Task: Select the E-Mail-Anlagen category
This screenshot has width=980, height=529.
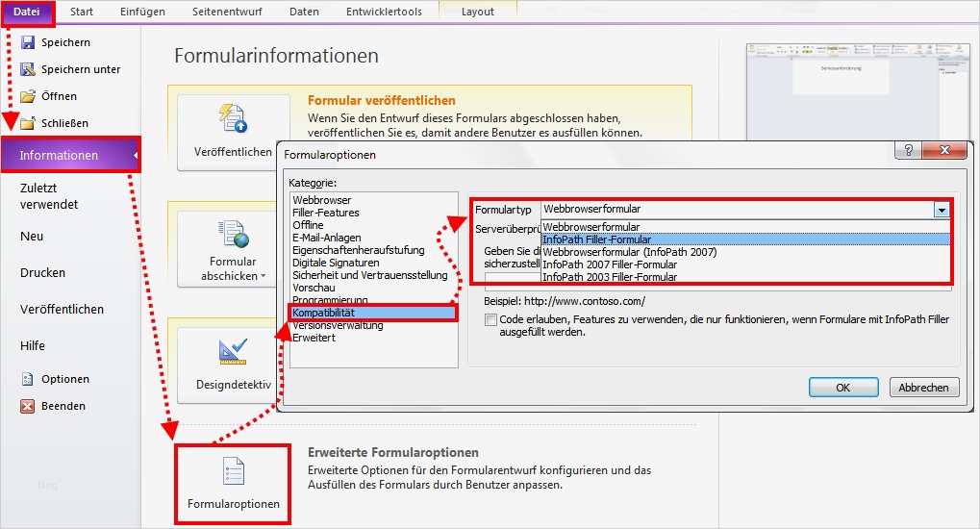Action: [374, 238]
